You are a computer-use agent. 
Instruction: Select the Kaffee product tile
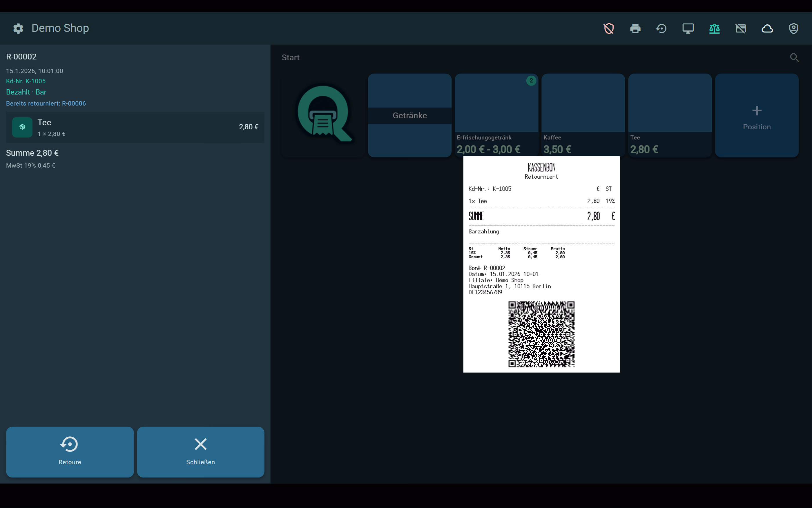click(583, 115)
